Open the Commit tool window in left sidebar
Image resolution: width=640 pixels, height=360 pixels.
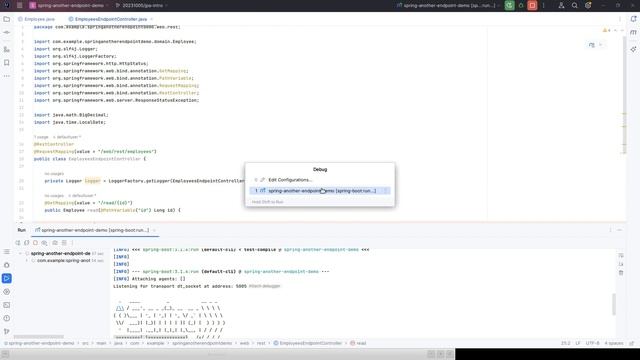pos(7,32)
